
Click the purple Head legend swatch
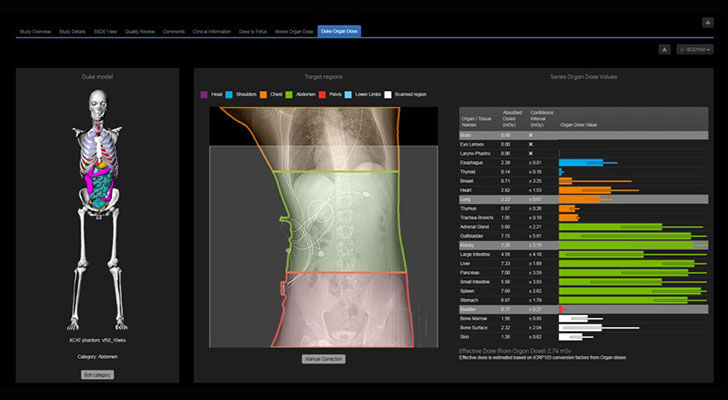[204, 95]
